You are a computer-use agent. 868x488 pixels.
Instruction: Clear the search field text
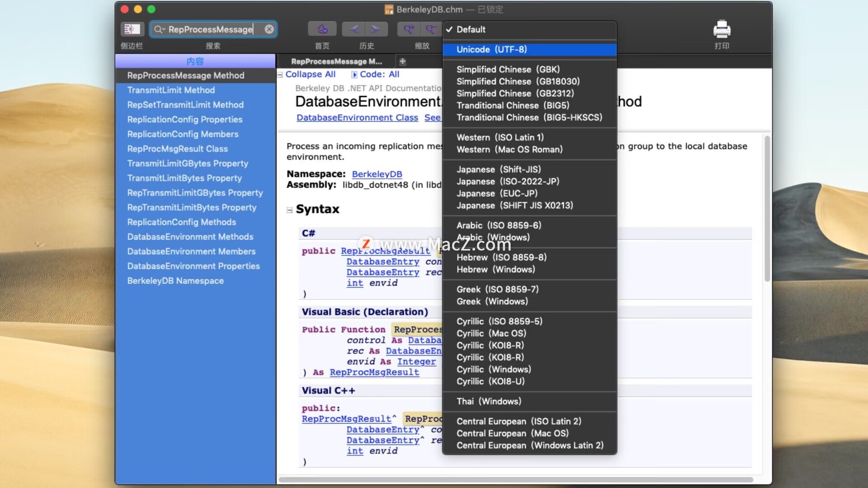(269, 29)
